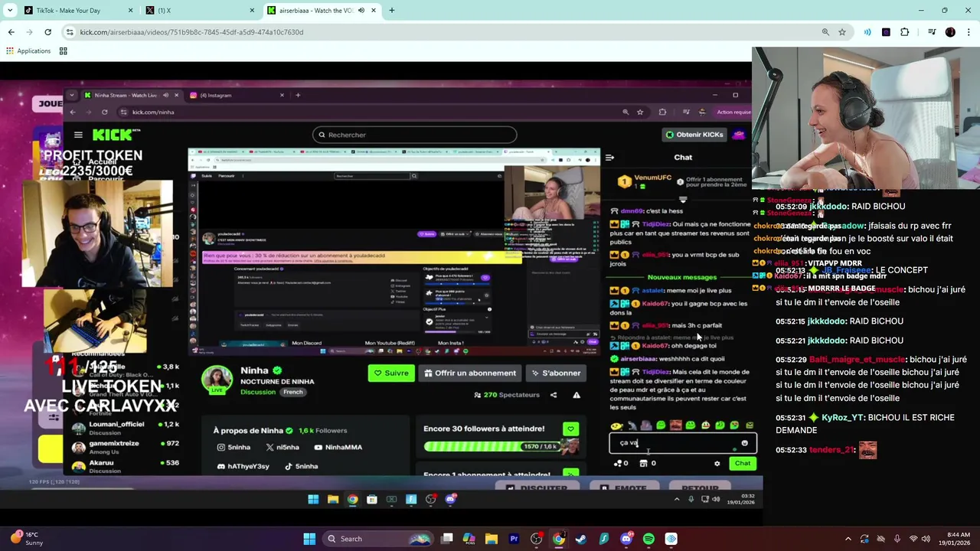Open OBS Studio from the taskbar

click(536, 539)
